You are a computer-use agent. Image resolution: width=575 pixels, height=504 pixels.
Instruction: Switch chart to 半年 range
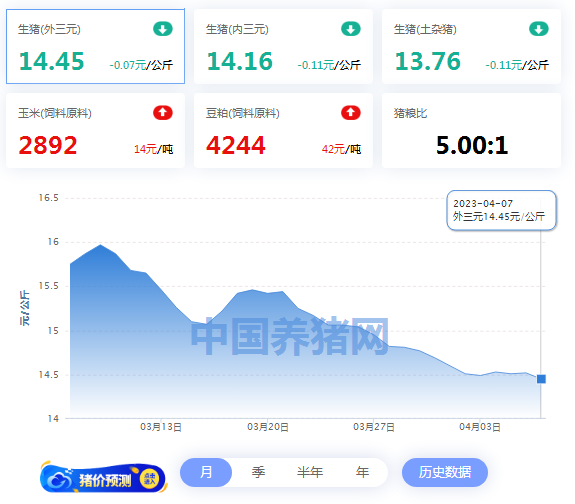tap(310, 472)
